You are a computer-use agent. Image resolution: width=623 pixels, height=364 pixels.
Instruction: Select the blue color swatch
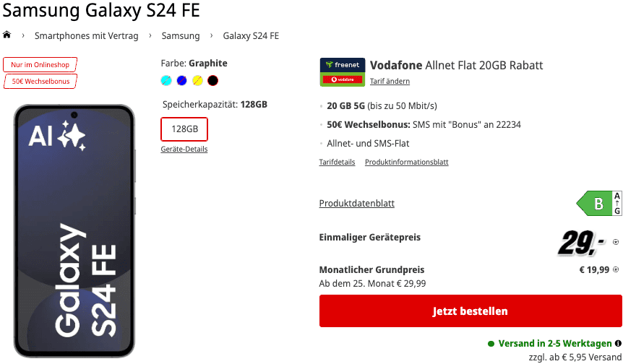click(x=181, y=81)
